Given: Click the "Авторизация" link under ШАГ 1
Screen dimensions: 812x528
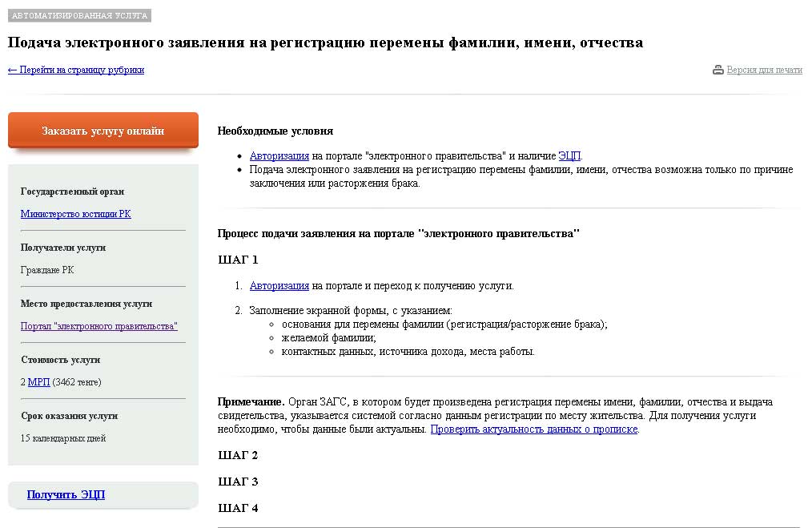Looking at the screenshot, I should coord(279,285).
